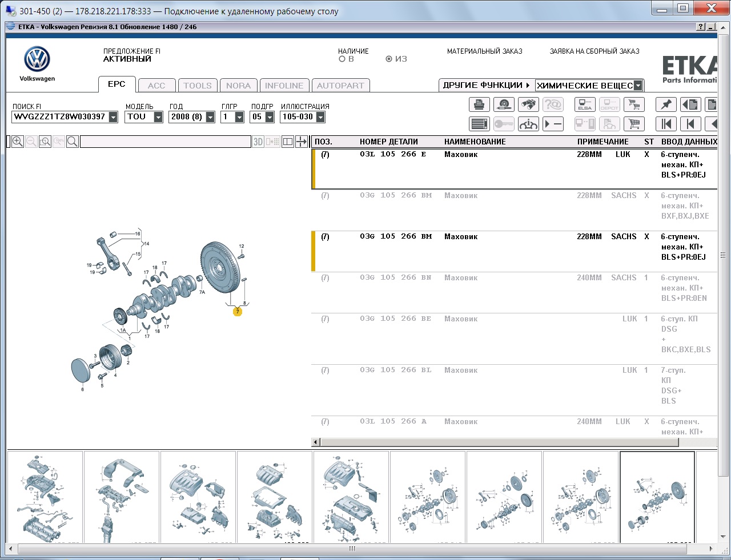The image size is (731, 560).
Task: Click the wheel and pen tool icon
Action: (504, 104)
